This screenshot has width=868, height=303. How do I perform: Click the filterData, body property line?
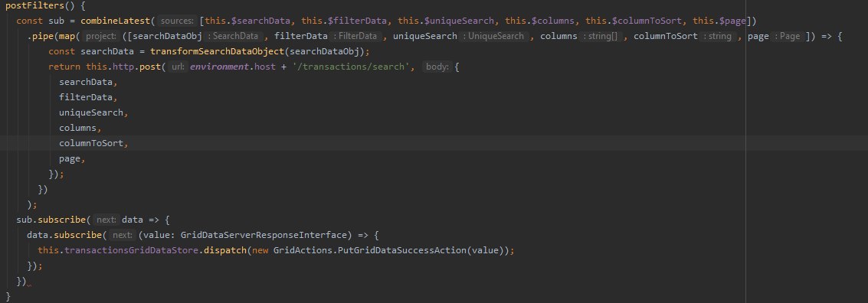(x=89, y=97)
